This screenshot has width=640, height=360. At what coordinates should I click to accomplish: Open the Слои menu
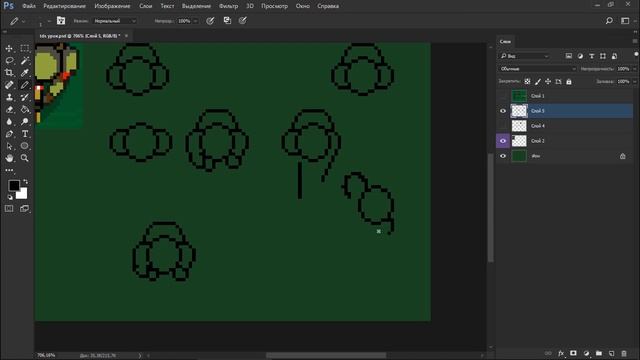click(145, 6)
